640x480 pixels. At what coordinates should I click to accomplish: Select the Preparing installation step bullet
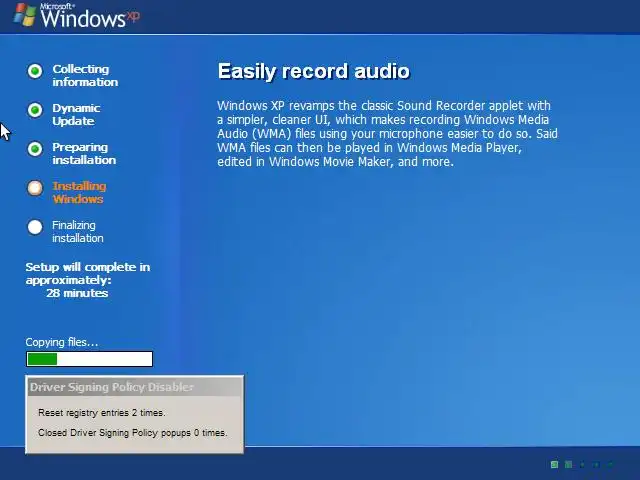coord(35,149)
